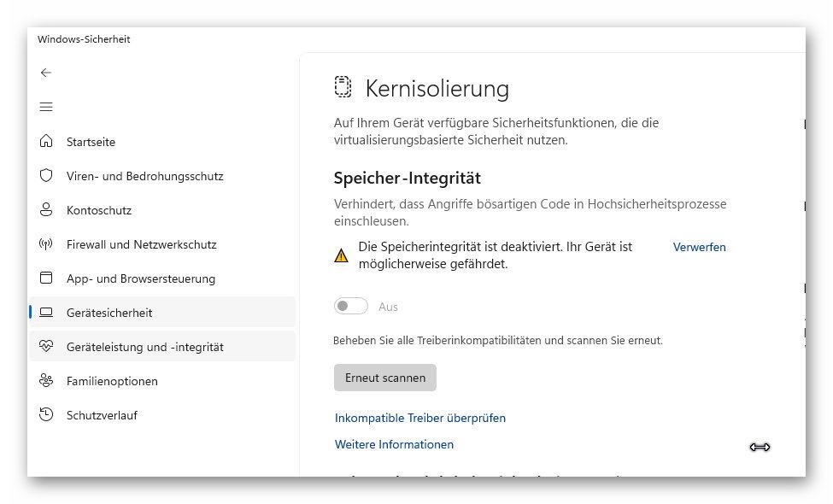The height and width of the screenshot is (504, 833).
Task: Open Geräteleistung und -integrität
Action: click(162, 347)
